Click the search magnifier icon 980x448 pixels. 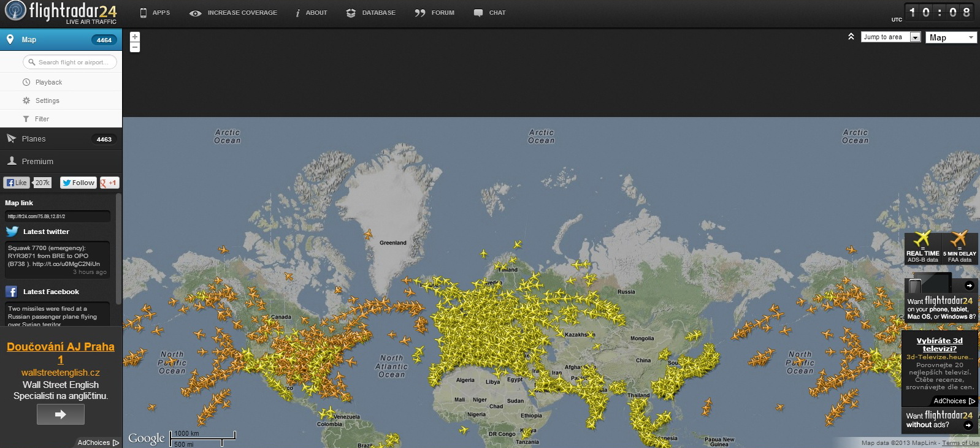pyautogui.click(x=32, y=62)
